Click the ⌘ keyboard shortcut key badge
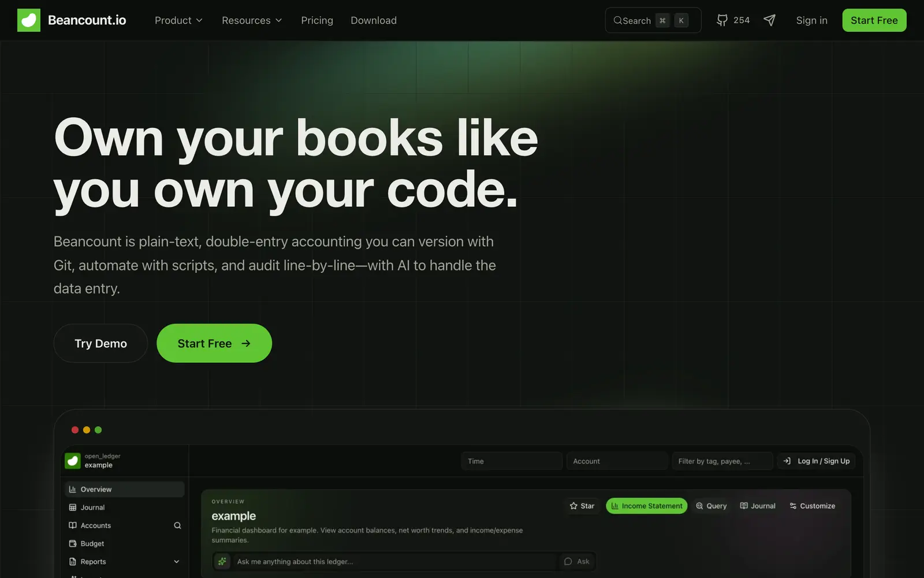Viewport: 924px width, 578px height. [x=662, y=20]
